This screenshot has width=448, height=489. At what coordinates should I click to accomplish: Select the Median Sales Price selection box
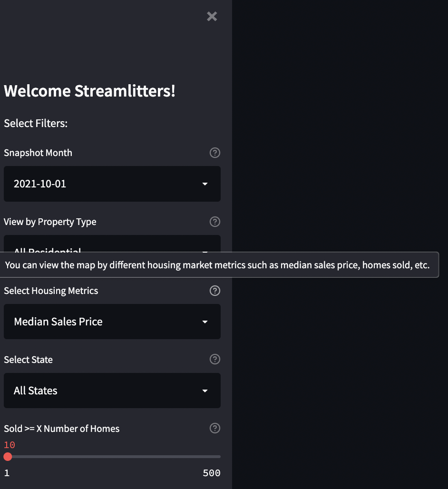coord(112,322)
